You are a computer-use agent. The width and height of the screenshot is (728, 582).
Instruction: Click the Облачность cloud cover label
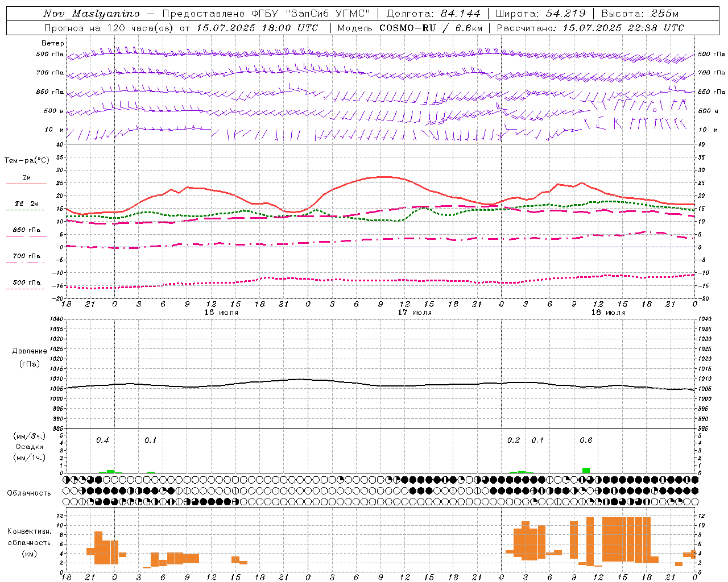click(x=29, y=493)
